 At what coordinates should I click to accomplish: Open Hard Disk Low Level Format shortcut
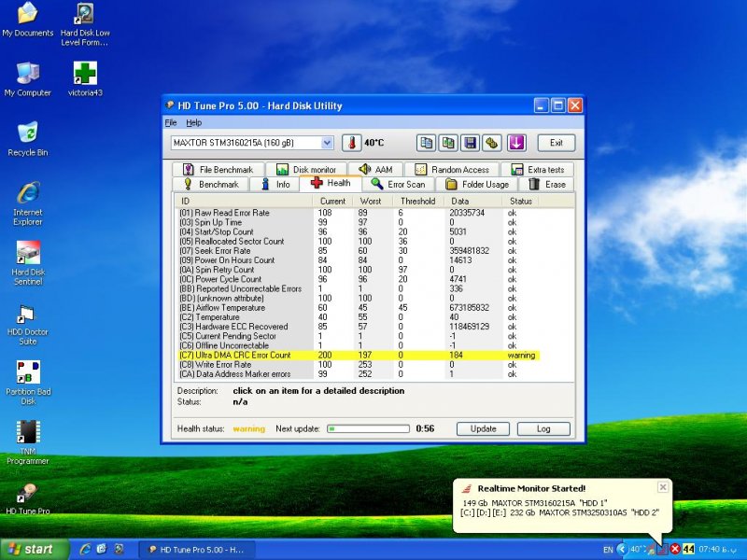(x=85, y=25)
